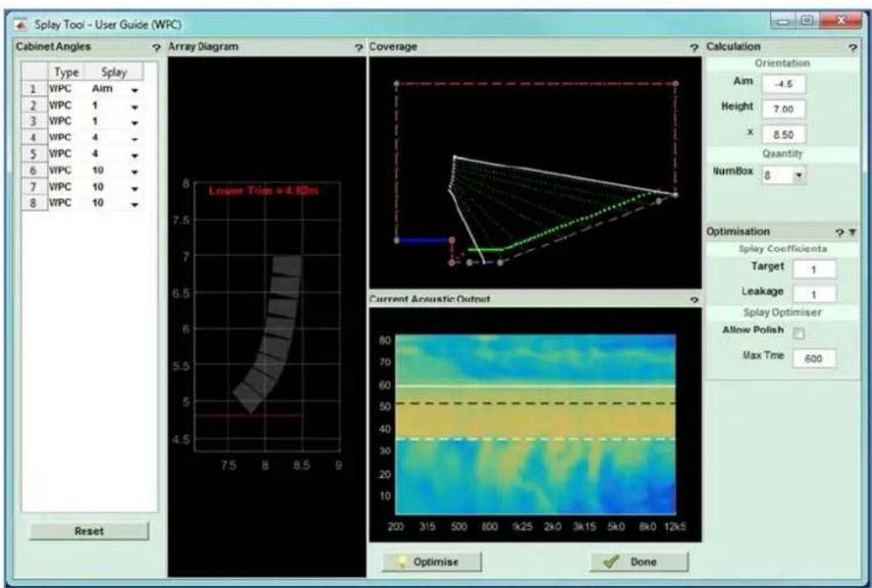
Task: Select row header number 5
Action: (x=34, y=154)
